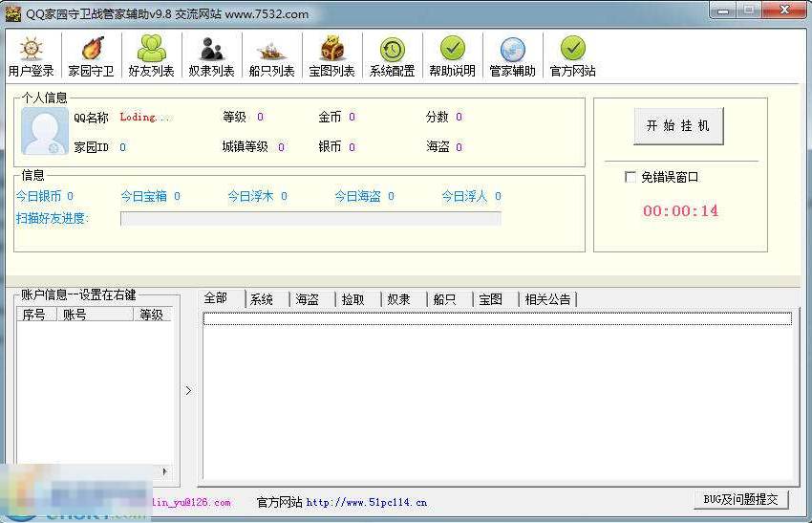Click the 账号 column header
The height and width of the screenshot is (523, 812).
click(94, 315)
